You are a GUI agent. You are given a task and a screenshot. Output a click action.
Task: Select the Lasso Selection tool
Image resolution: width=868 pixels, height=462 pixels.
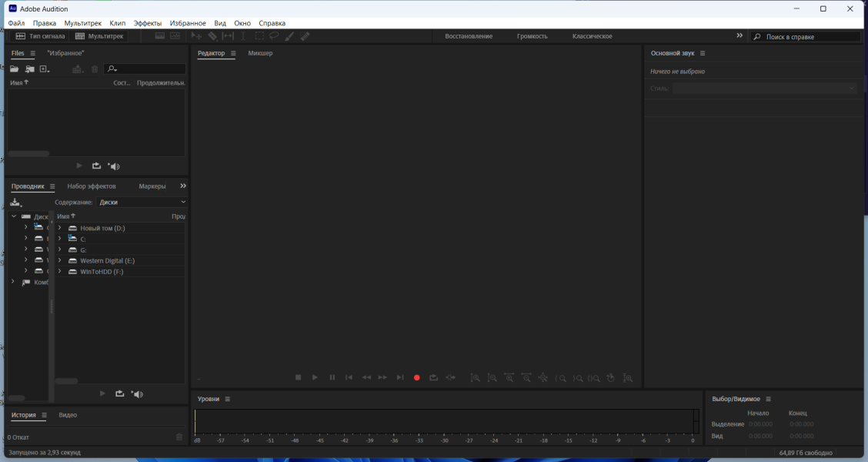[x=274, y=36]
